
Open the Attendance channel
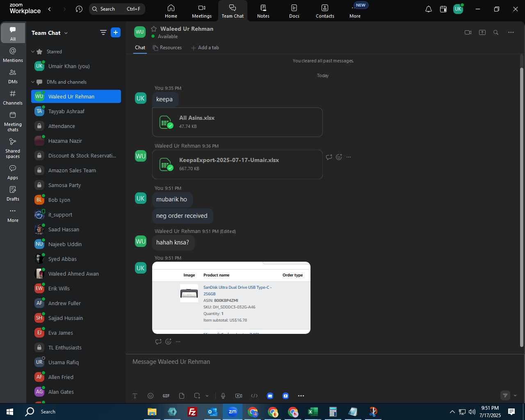point(76,126)
